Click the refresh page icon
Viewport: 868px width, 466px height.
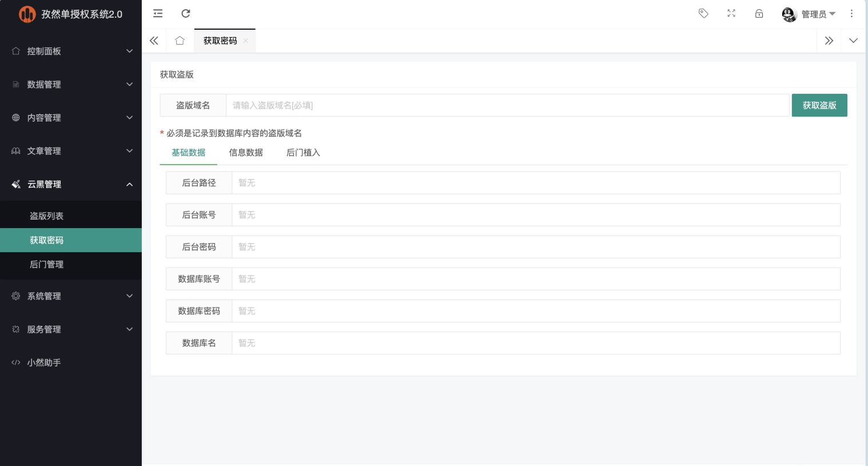[186, 14]
